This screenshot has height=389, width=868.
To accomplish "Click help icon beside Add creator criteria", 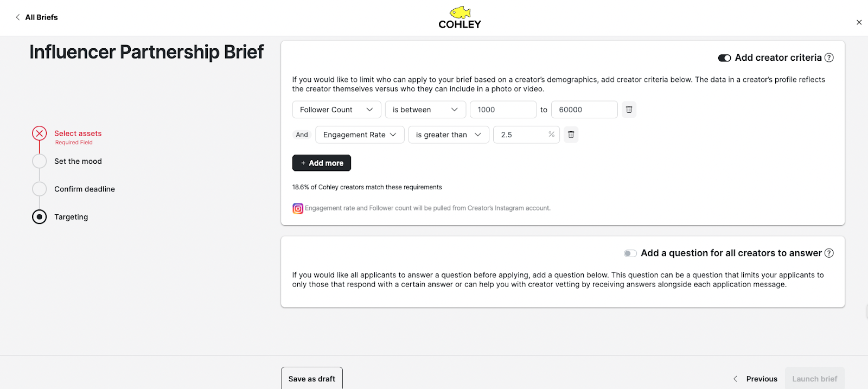I will point(829,58).
